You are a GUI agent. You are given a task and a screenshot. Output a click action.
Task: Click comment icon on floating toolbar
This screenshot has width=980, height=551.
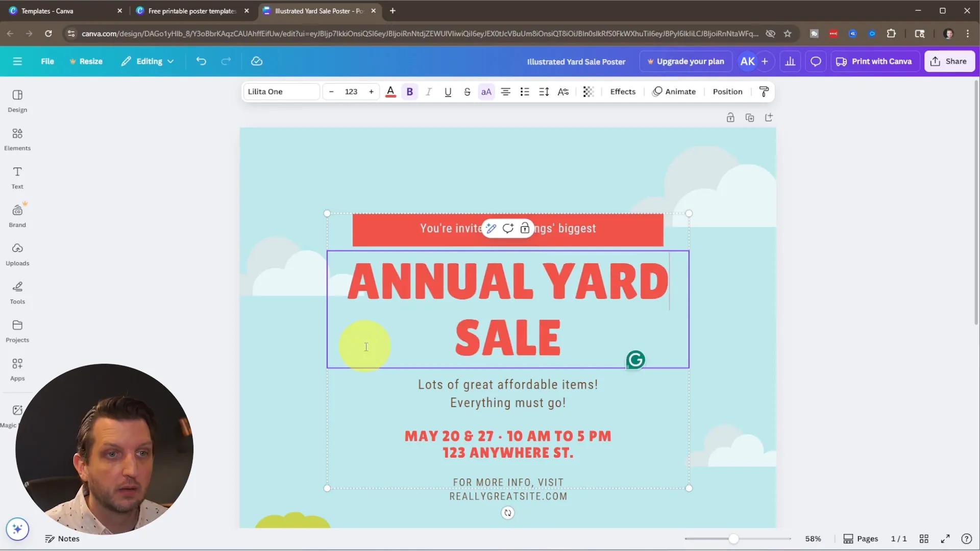click(508, 229)
